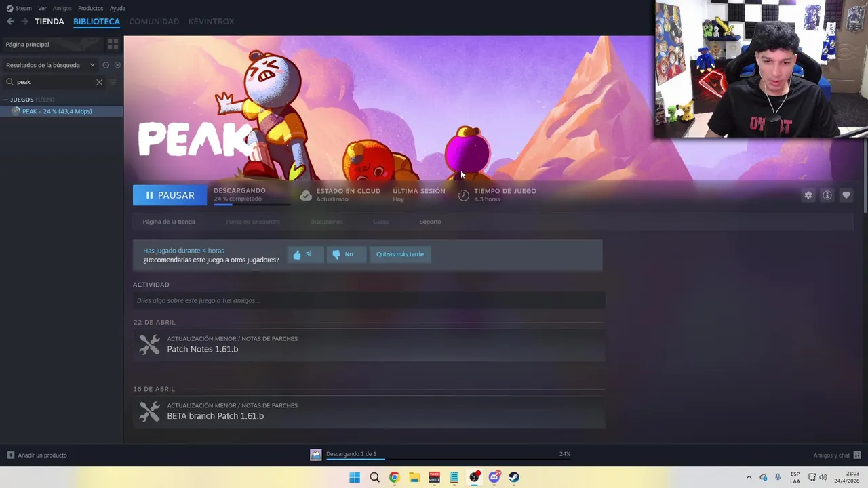Open the Página de la tienda link
Viewport: 868px width, 488px height.
[169, 222]
